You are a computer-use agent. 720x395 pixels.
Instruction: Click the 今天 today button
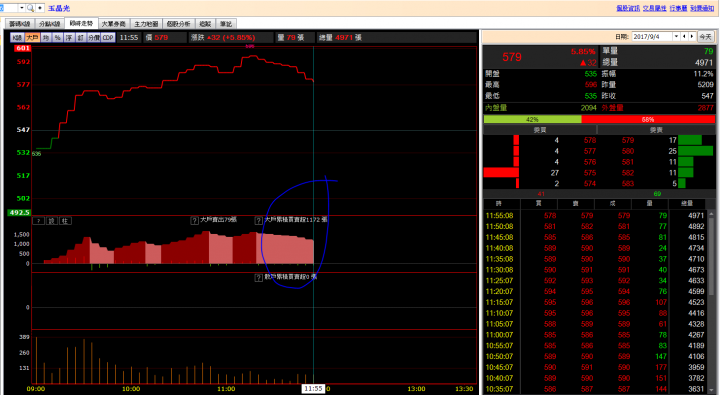[705, 37]
